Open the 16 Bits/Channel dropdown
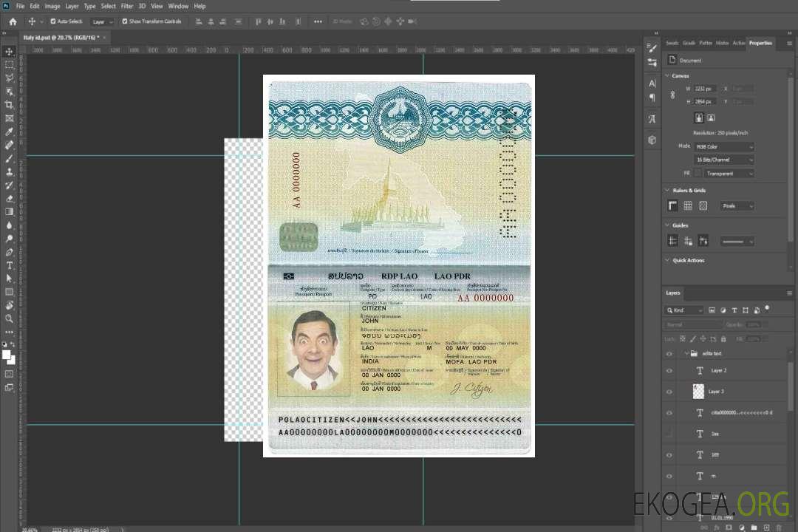The width and height of the screenshot is (798, 532). click(x=723, y=160)
